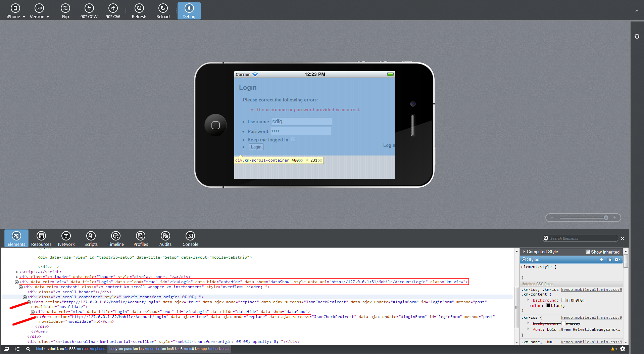Click the zoom out minus button

pyautogui.click(x=552, y=218)
